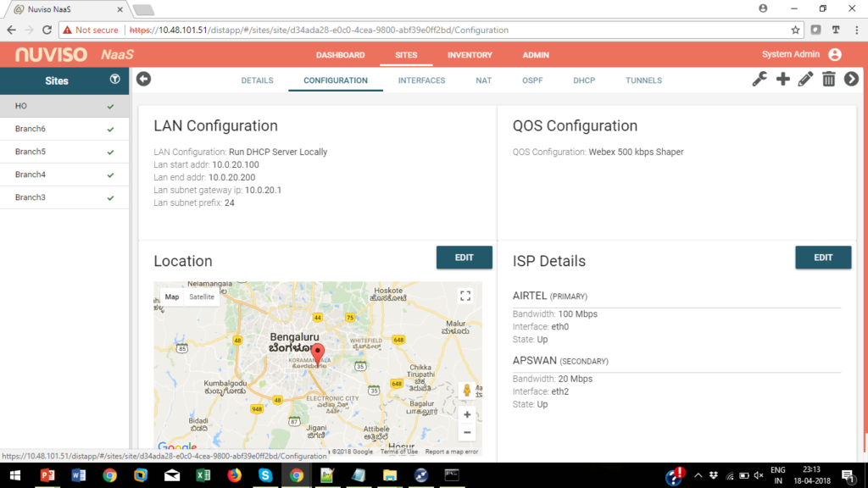This screenshot has height=488, width=868.
Task: Open the System Admin user avatar
Action: [835, 54]
